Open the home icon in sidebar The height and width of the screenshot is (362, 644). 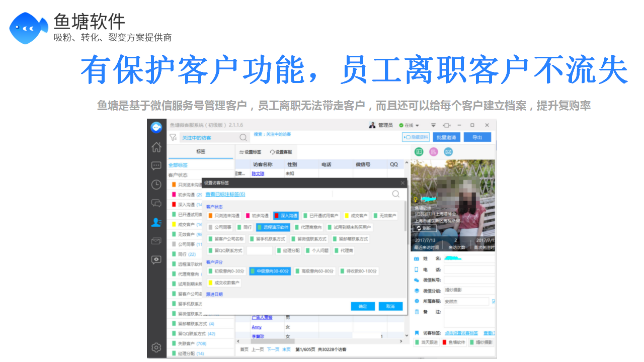156,147
